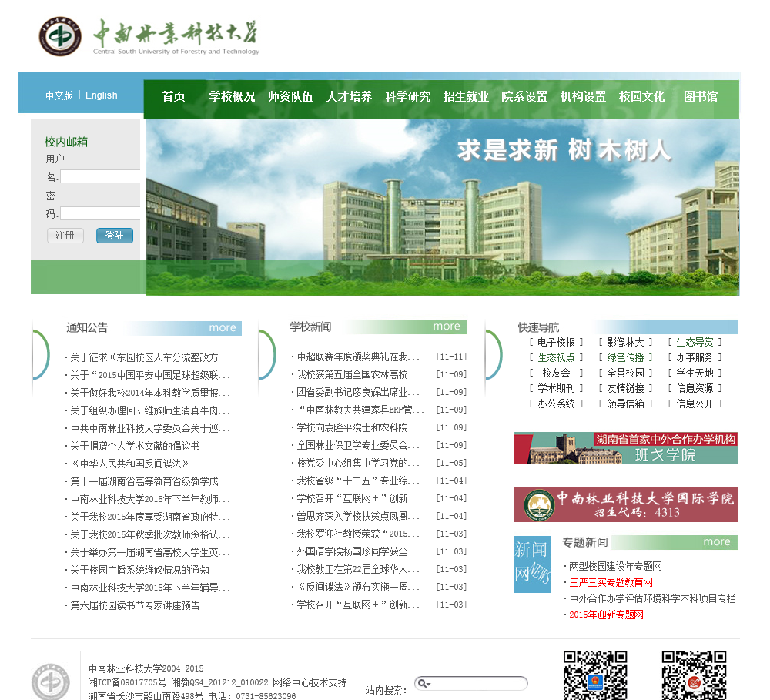Open news 学校向袁隆平院士和农科院...
The image size is (770, 700).
[358, 427]
